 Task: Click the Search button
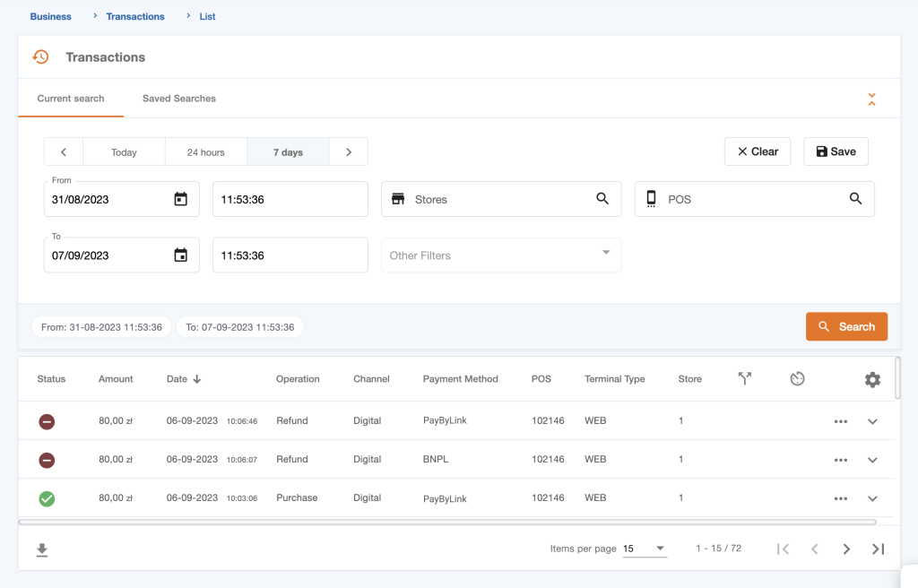[x=846, y=326]
